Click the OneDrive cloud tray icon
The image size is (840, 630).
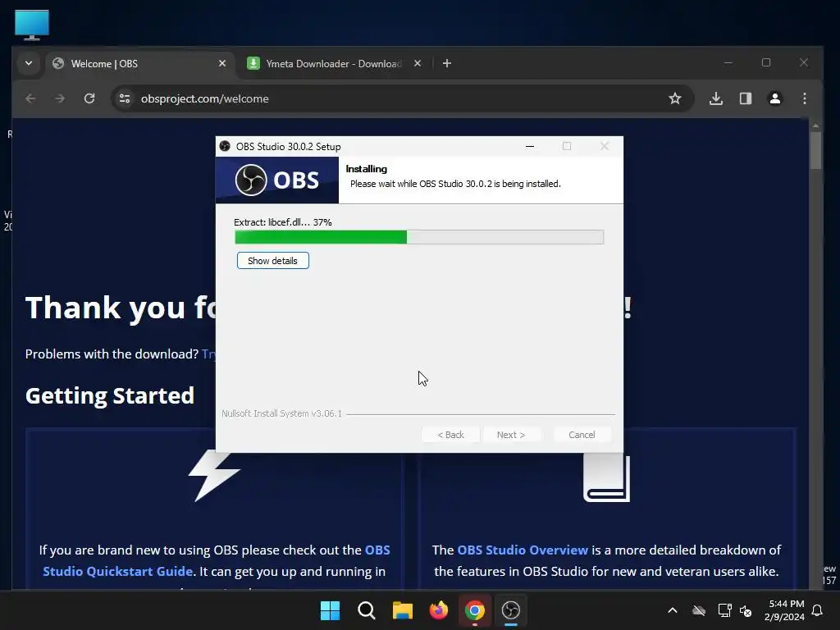pos(699,610)
